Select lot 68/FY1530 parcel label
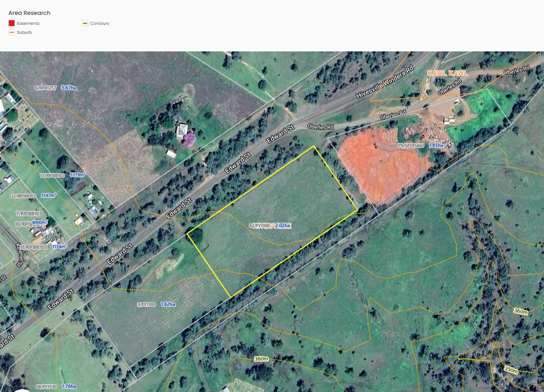Image resolution: width=544 pixels, height=392 pixels. (x=46, y=387)
